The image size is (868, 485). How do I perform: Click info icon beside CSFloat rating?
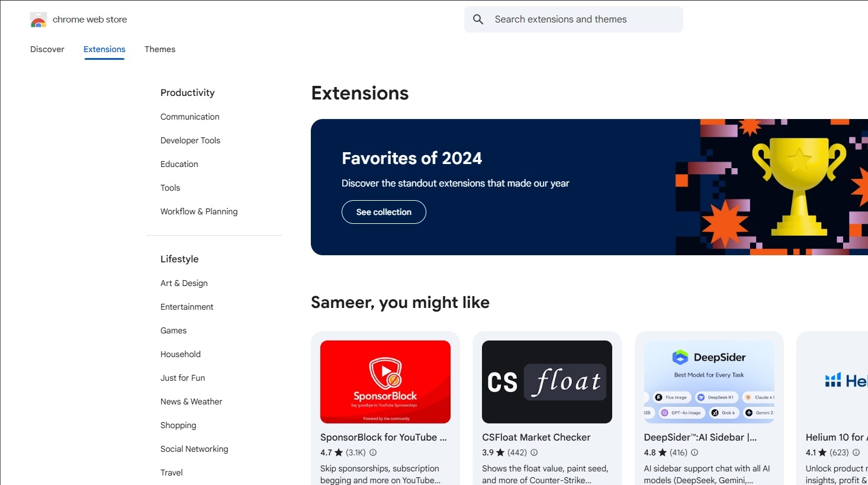534,452
